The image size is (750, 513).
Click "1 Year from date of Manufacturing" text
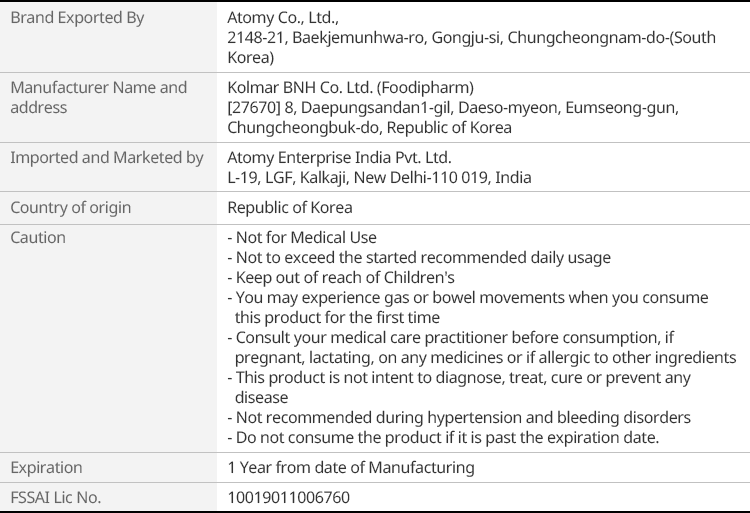(351, 468)
